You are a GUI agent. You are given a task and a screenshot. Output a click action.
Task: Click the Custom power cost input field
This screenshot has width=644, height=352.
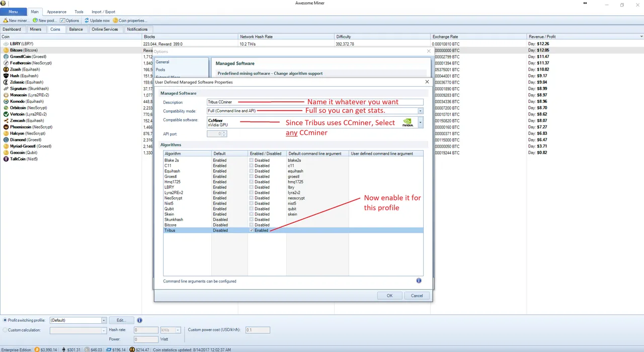coord(257,330)
